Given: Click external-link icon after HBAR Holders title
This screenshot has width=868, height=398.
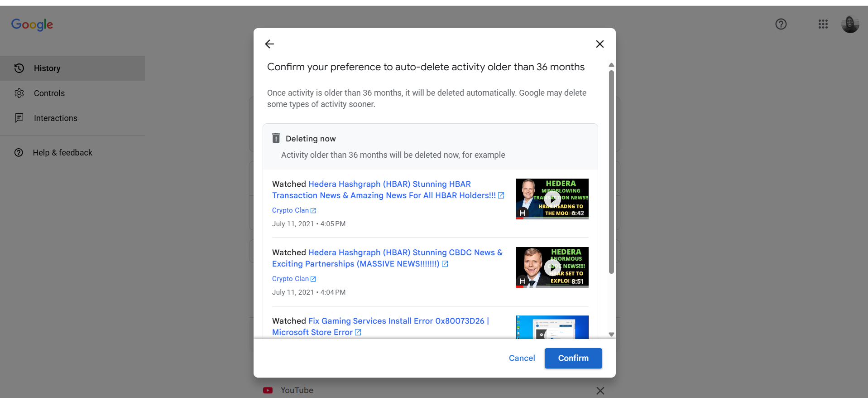Looking at the screenshot, I should click(501, 195).
